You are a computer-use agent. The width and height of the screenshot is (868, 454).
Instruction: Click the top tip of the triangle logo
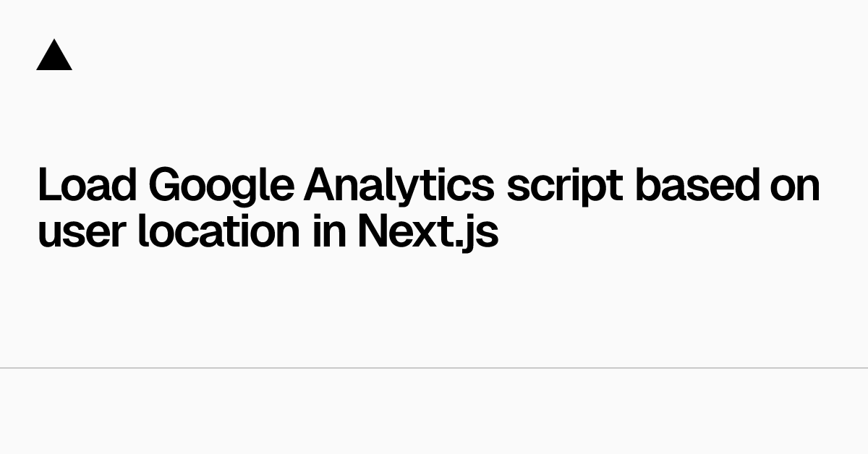54,42
